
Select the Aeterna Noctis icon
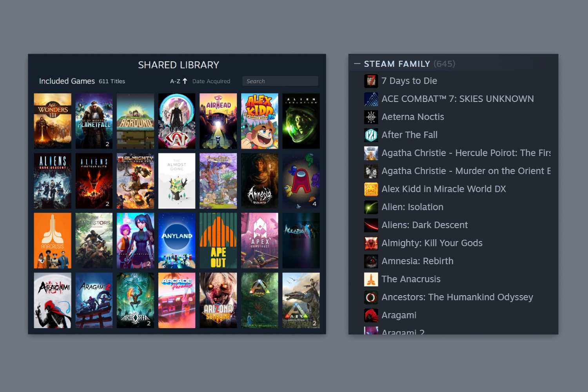371,116
